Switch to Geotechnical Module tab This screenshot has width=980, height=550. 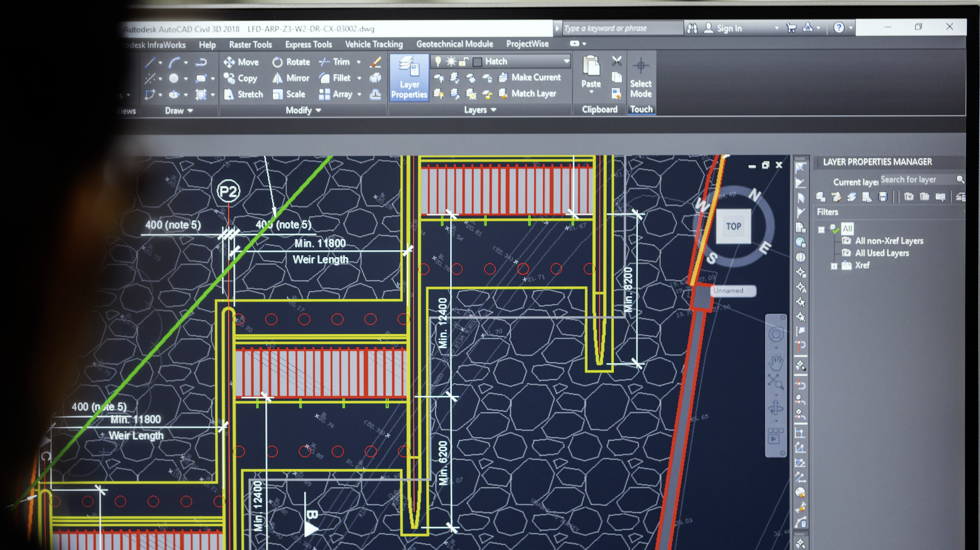click(455, 44)
